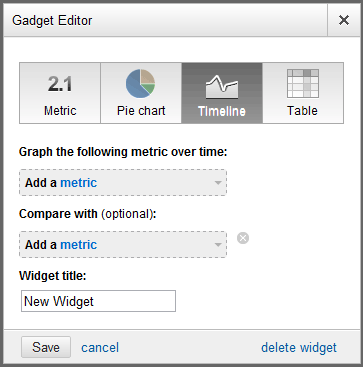Close the Gadget Editor dialog
Viewport: 363px width, 367px height.
coord(344,20)
